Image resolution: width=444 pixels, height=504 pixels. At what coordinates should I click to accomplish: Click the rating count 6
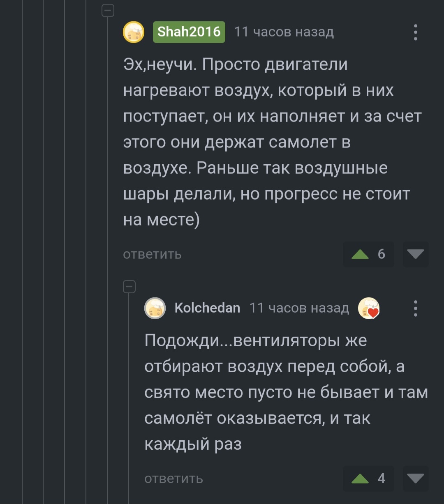pyautogui.click(x=382, y=255)
